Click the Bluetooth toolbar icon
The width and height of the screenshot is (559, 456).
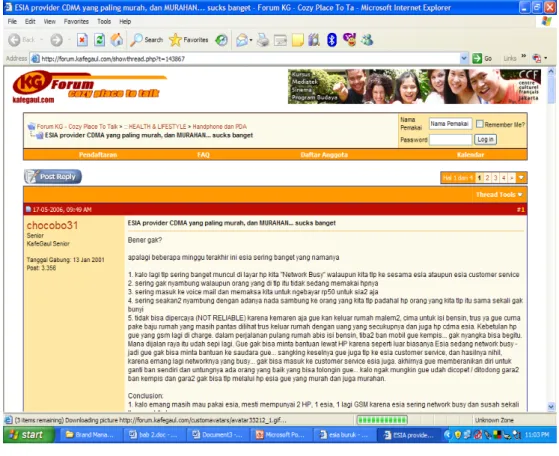tap(332, 40)
